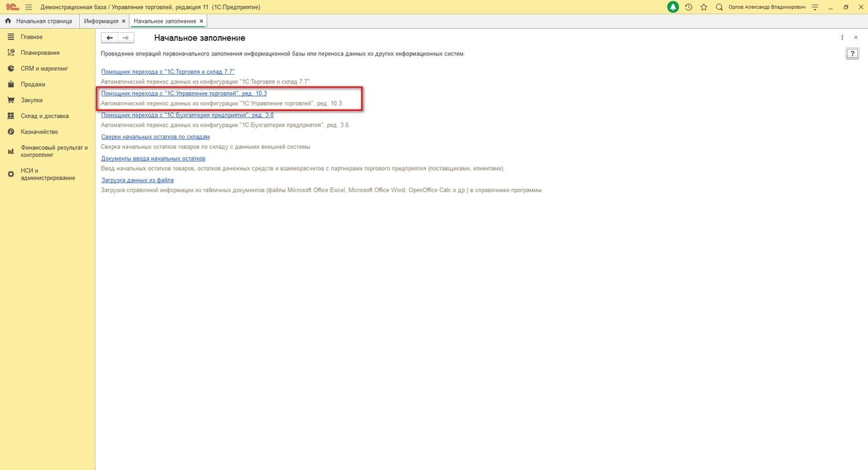The height and width of the screenshot is (470, 868).
Task: Switch to the Информация tab
Action: pyautogui.click(x=101, y=21)
